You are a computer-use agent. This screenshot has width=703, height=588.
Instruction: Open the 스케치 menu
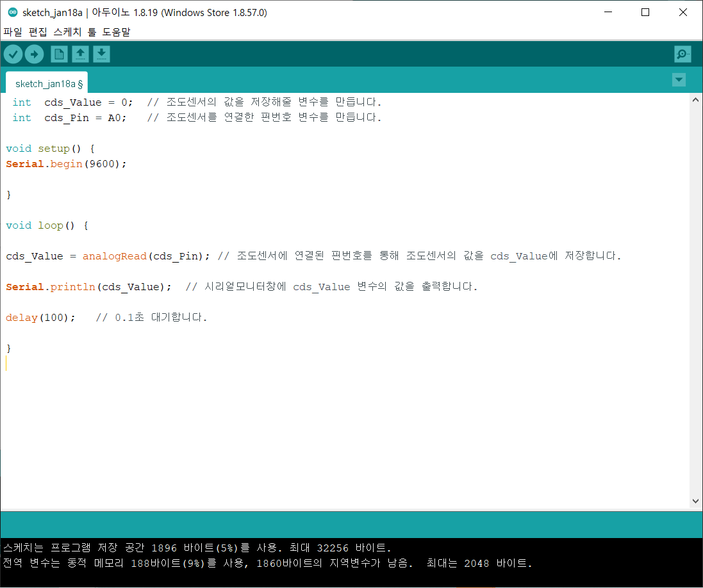pyautogui.click(x=67, y=32)
